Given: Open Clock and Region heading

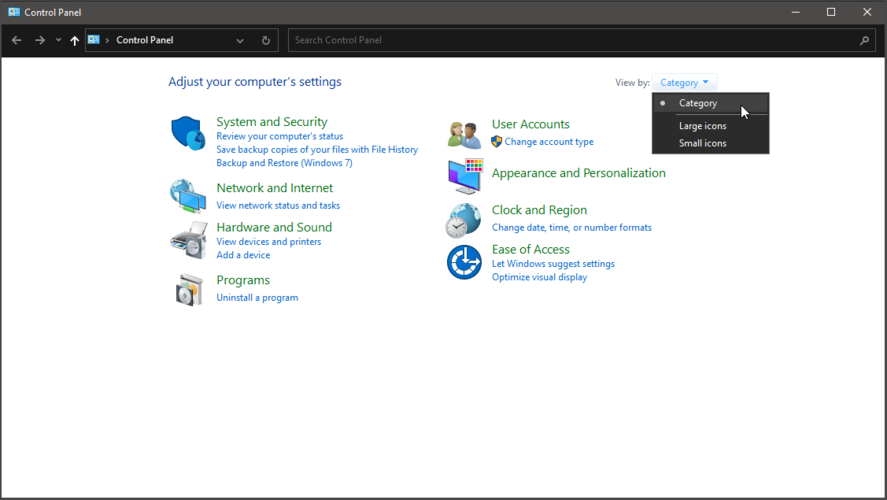Looking at the screenshot, I should click(539, 210).
